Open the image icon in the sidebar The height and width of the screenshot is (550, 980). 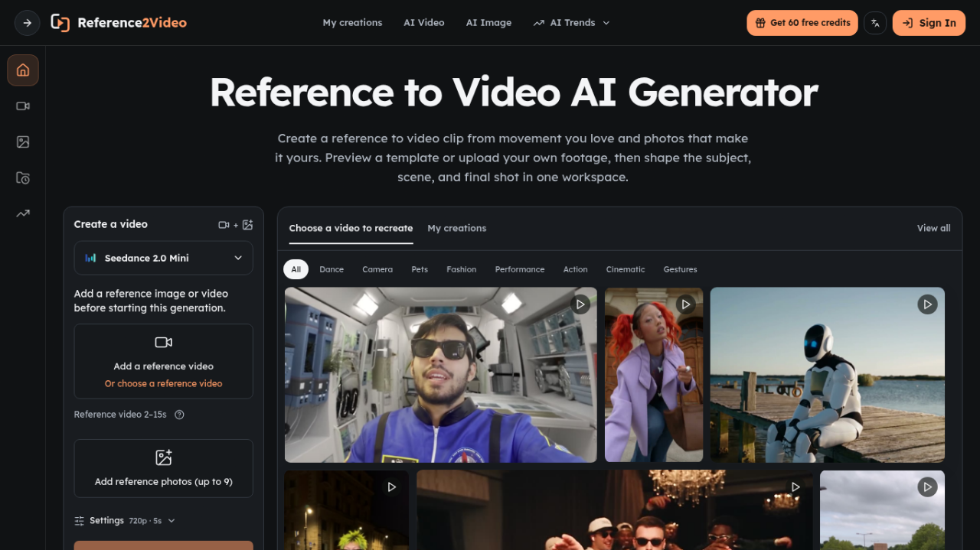click(x=23, y=142)
